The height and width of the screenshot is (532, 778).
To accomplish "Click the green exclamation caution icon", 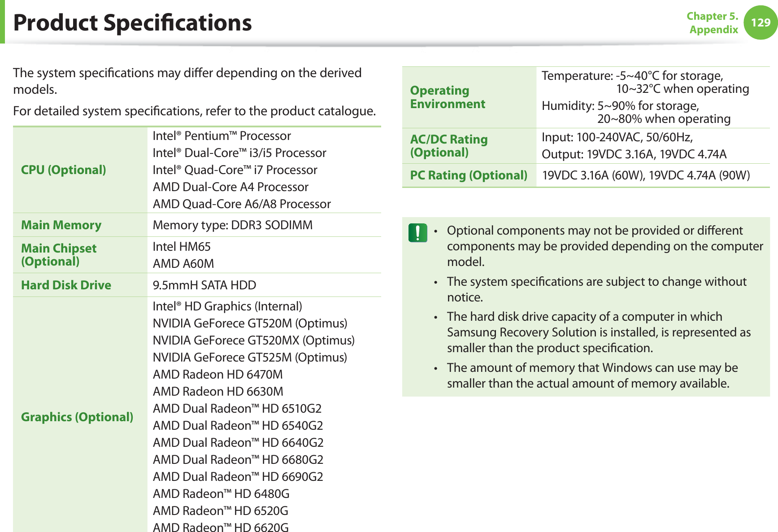I will (417, 233).
